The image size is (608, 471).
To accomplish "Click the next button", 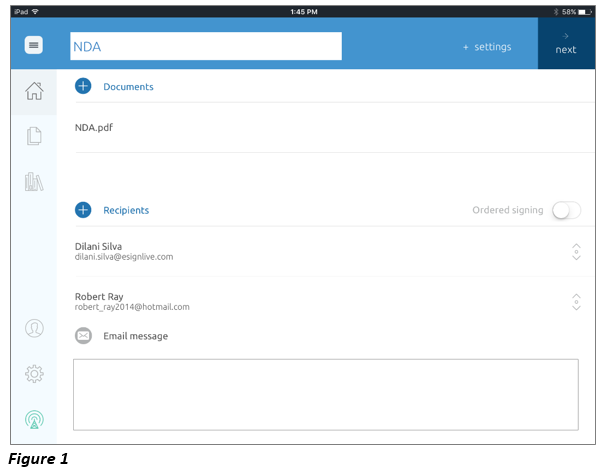I will (x=566, y=43).
